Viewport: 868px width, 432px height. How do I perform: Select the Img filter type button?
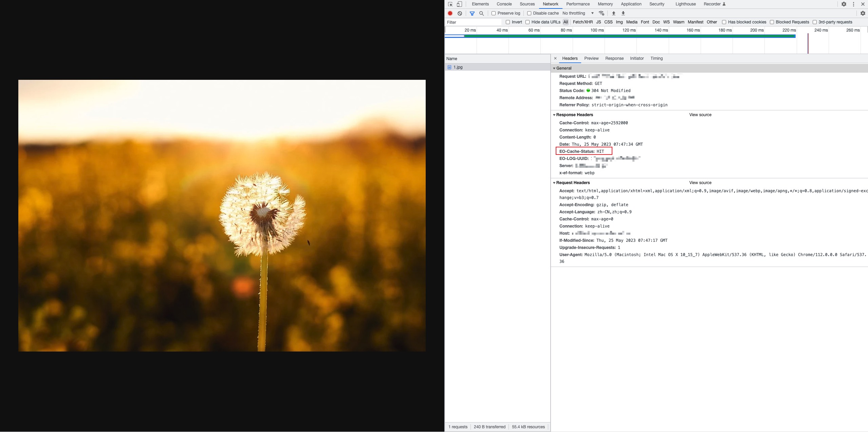click(x=619, y=22)
